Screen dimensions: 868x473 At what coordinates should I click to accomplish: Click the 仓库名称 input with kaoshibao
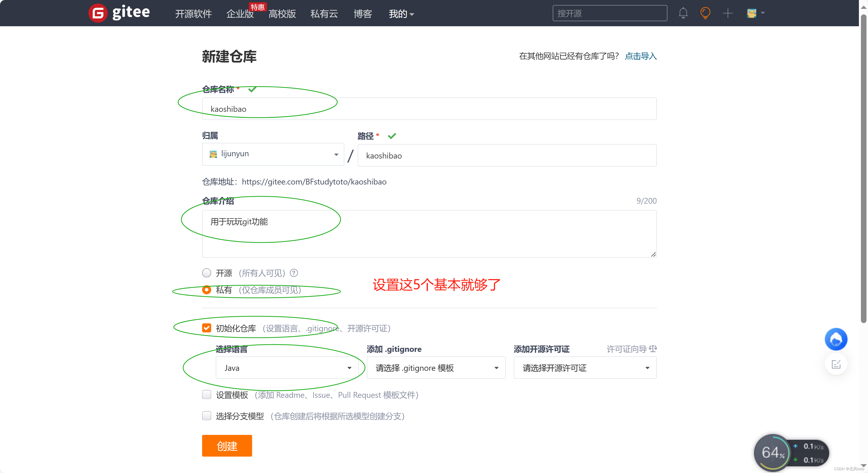pos(429,109)
